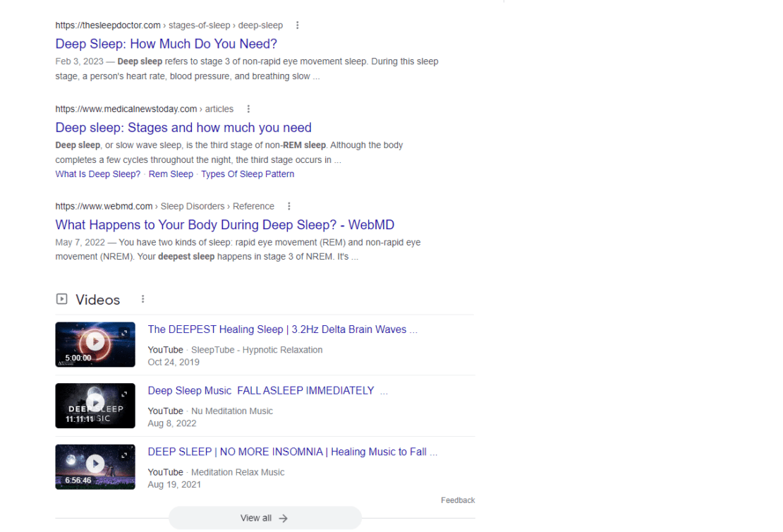Open 'Deep Sleep: How Much Do You Need?' result
Image resolution: width=783 pixels, height=532 pixels.
166,44
